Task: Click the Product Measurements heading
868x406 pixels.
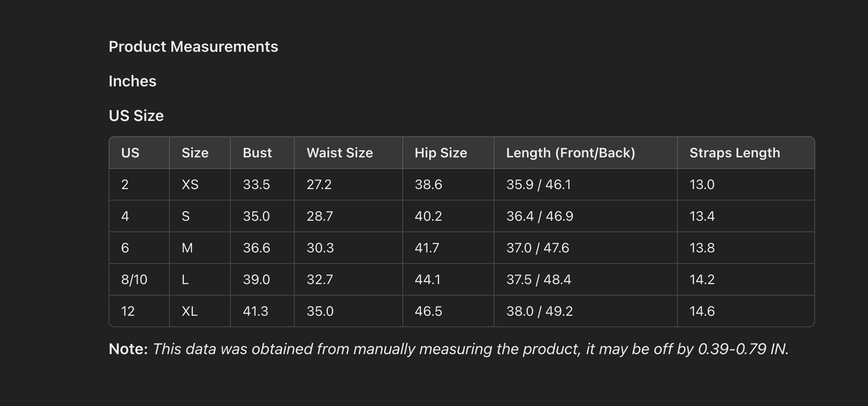Action: (193, 47)
